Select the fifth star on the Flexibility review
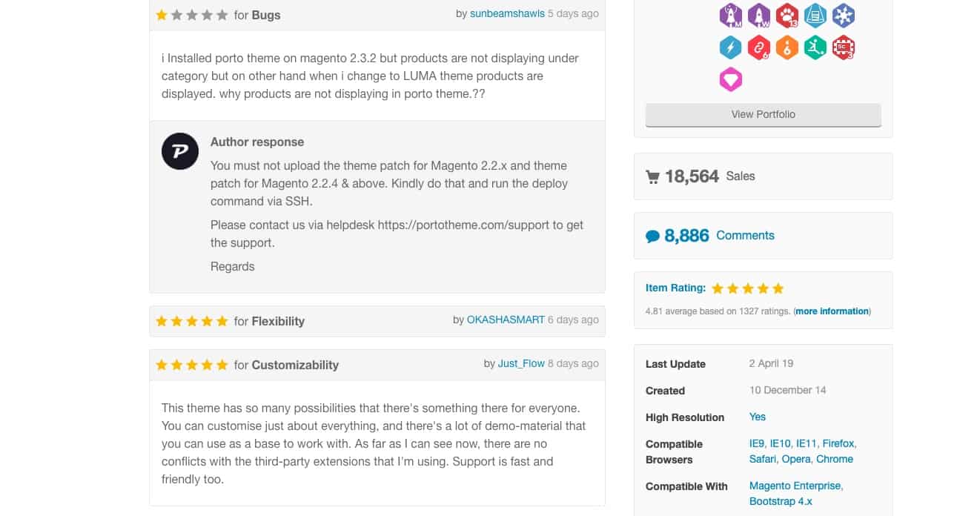Viewport: 980px width, 516px height. 222,320
